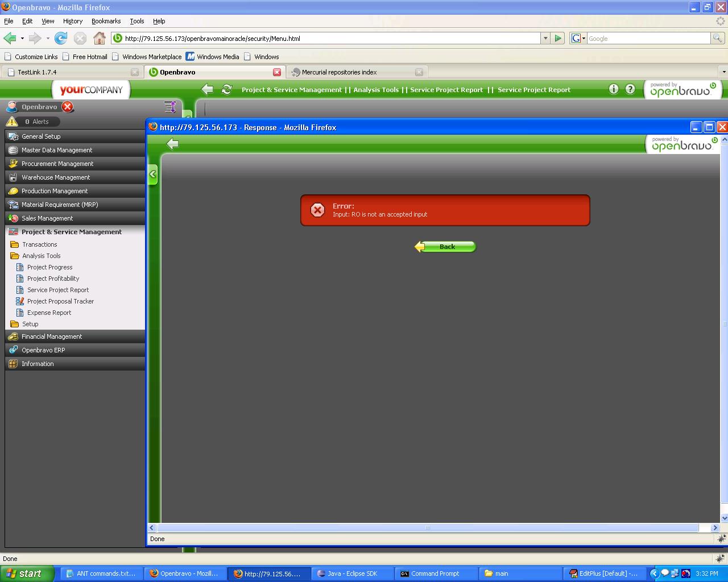This screenshot has width=728, height=582.
Task: Open the Openbravo About info icon
Action: (x=614, y=89)
